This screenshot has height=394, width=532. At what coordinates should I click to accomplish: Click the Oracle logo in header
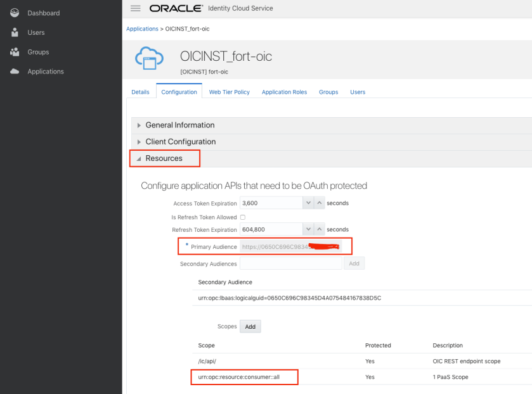[x=176, y=8]
